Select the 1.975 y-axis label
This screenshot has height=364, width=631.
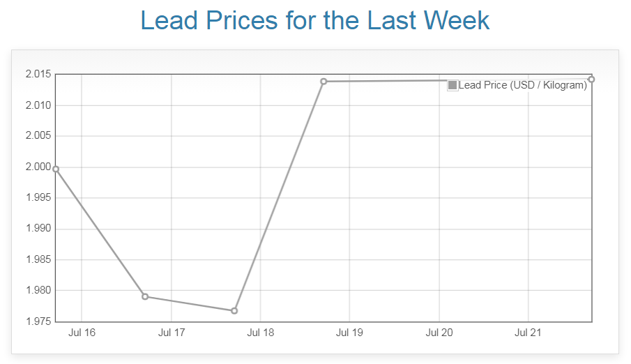click(38, 321)
